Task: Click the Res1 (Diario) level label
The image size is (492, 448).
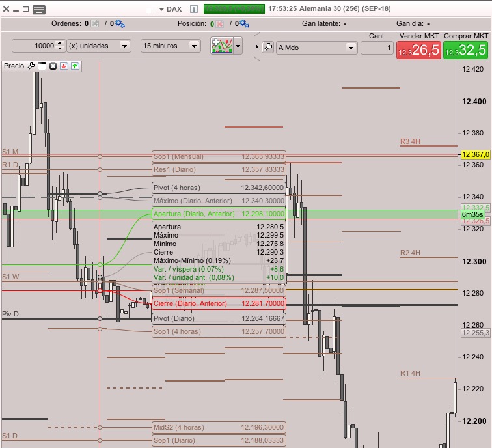Action: tap(219, 169)
